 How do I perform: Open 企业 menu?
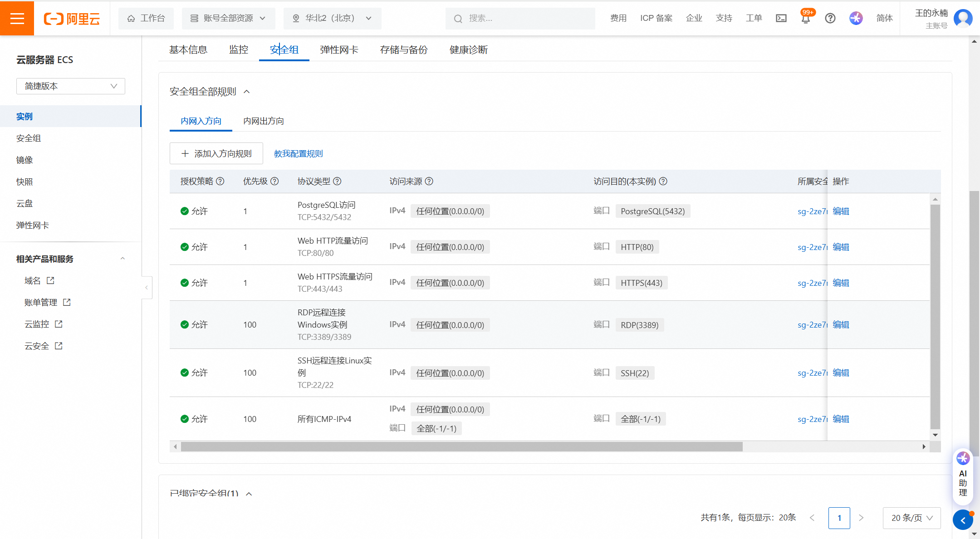coord(694,18)
